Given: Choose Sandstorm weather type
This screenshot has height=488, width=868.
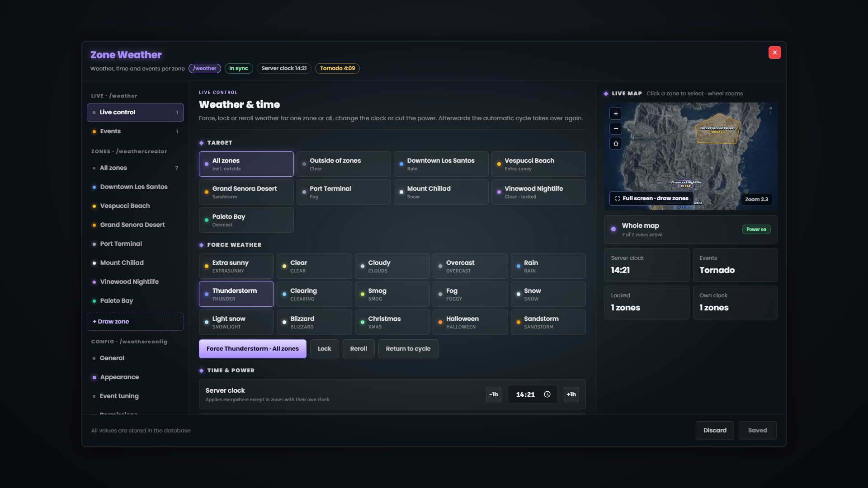Looking at the screenshot, I should pyautogui.click(x=548, y=322).
